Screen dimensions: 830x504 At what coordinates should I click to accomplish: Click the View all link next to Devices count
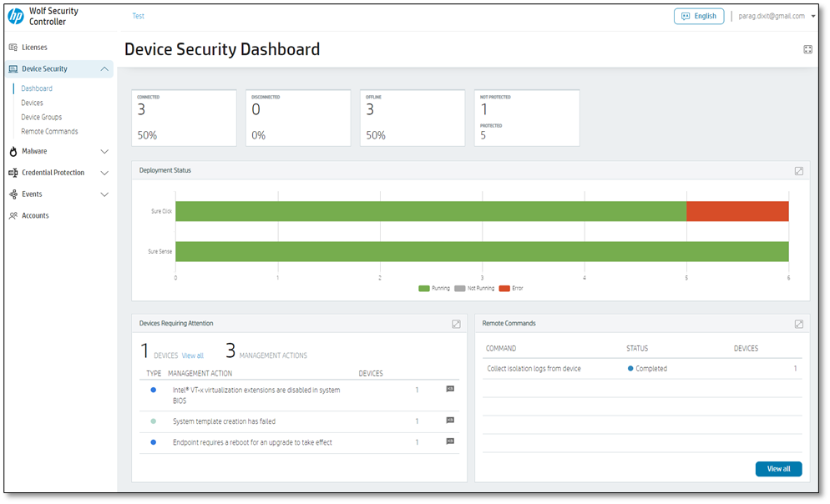click(x=192, y=355)
